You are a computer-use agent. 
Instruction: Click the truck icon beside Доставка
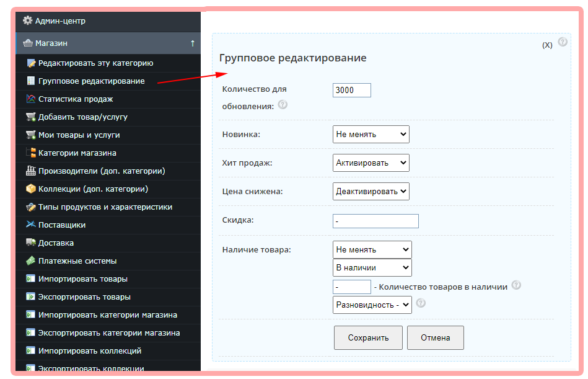click(30, 243)
